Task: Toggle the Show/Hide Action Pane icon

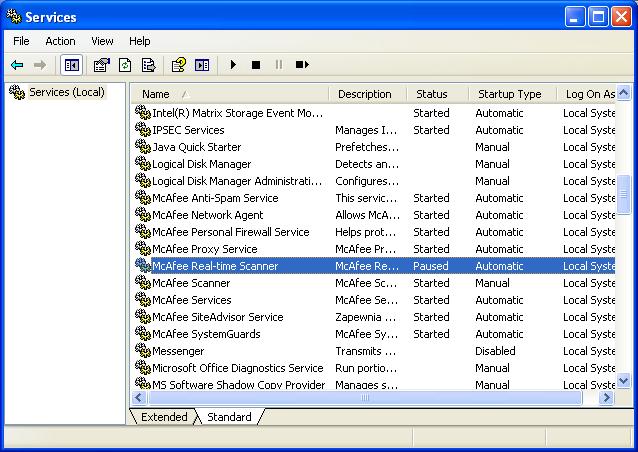Action: [x=202, y=65]
